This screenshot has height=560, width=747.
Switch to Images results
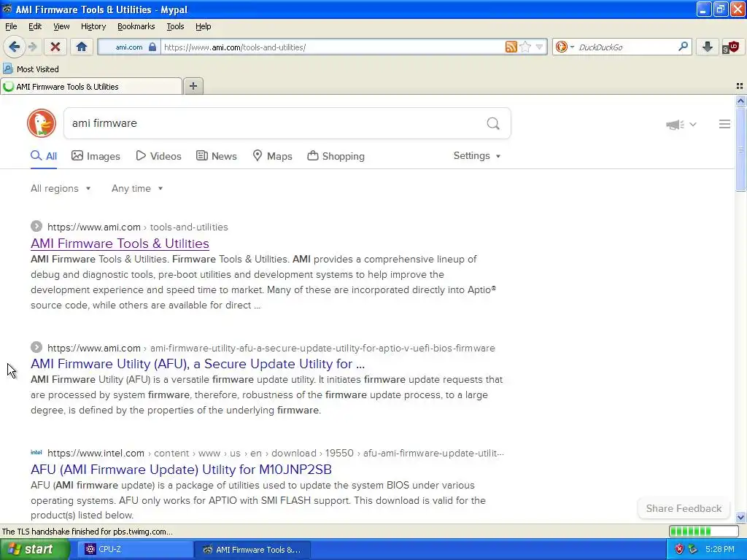click(96, 156)
